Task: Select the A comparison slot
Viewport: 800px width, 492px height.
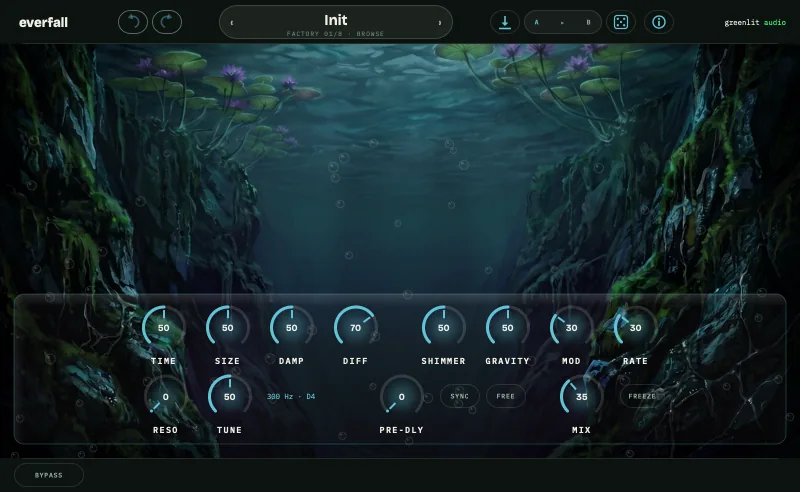Action: tap(536, 22)
